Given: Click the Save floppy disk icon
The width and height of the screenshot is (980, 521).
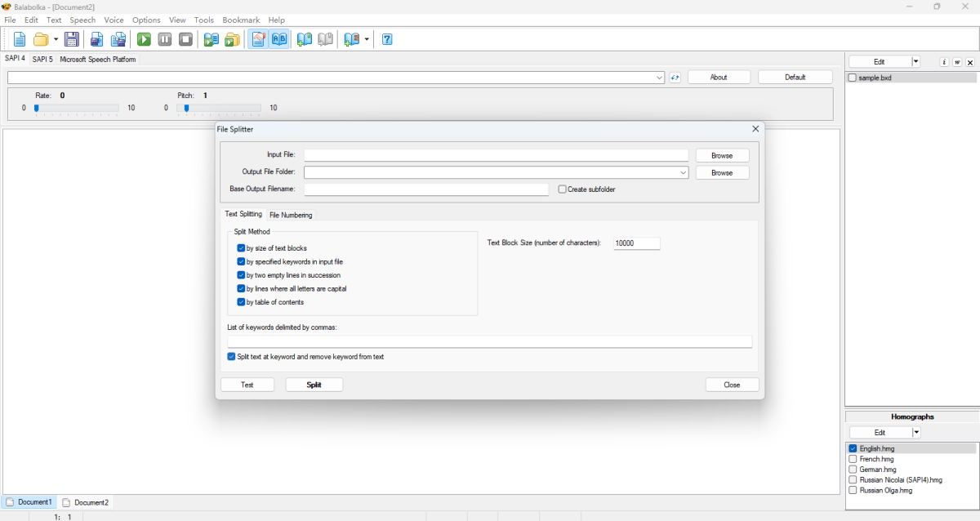Looking at the screenshot, I should pyautogui.click(x=72, y=39).
